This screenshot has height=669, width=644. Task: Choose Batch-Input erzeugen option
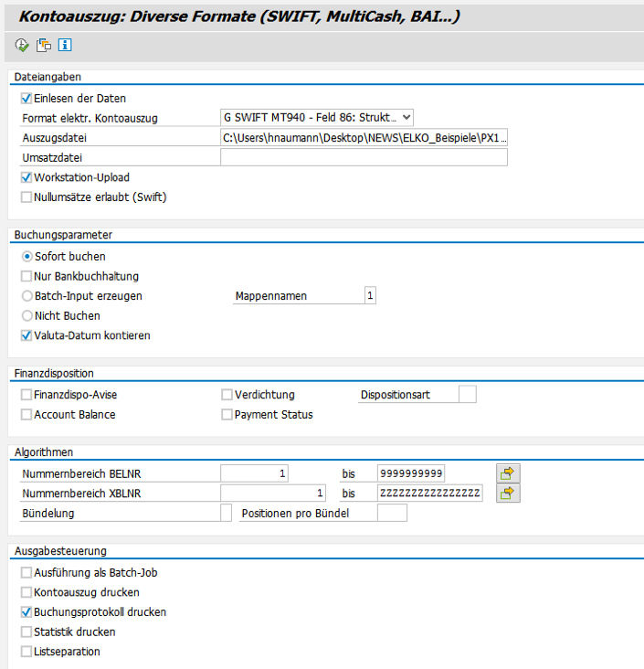tap(26, 296)
